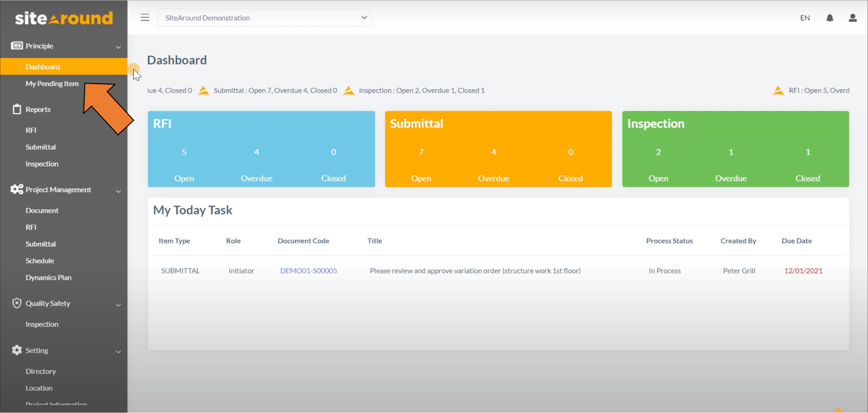The image size is (868, 413).
Task: Collapse the Principle section chevron
Action: 118,47
